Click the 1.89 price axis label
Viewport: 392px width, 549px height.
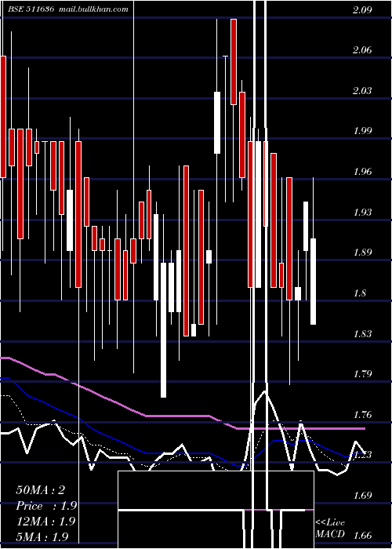click(x=362, y=253)
